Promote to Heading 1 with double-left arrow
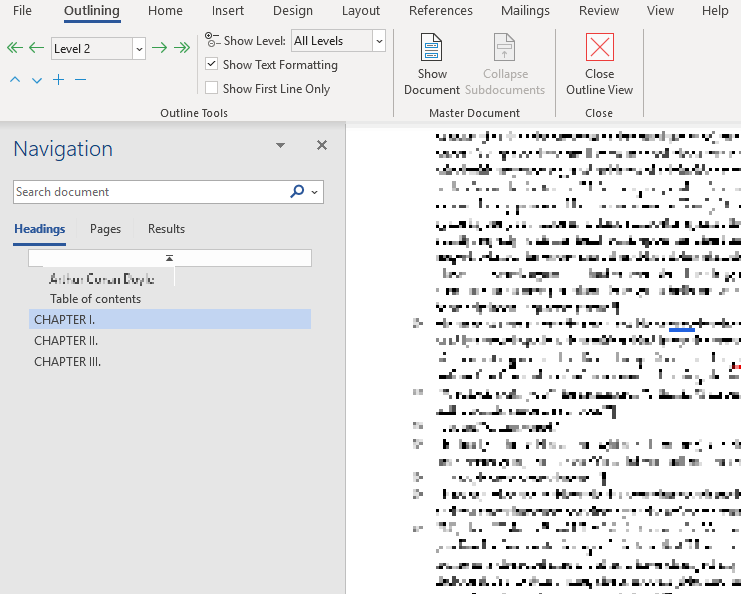 tap(14, 48)
